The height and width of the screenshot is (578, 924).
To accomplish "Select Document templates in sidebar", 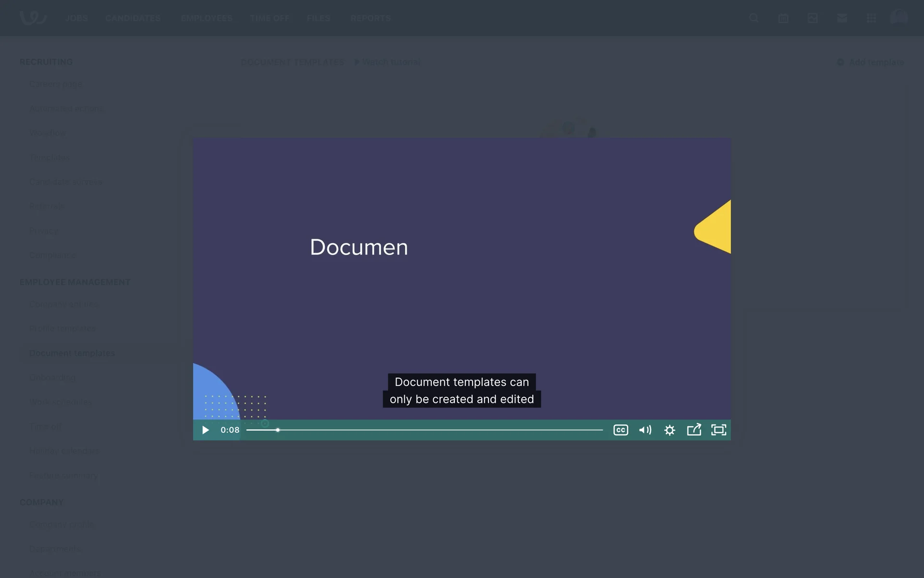I will coord(72,353).
